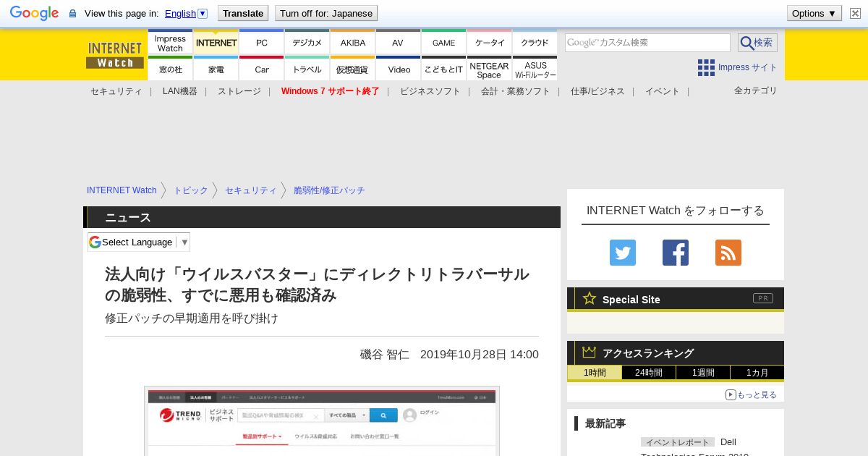Click セキュリティ breadcrumb link
The image size is (868, 456).
pos(251,190)
